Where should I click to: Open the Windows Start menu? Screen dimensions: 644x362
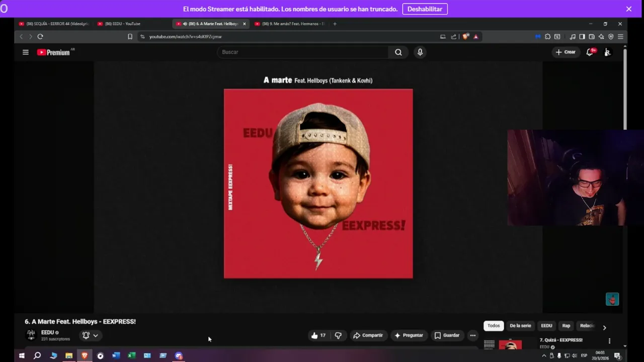[22, 355]
